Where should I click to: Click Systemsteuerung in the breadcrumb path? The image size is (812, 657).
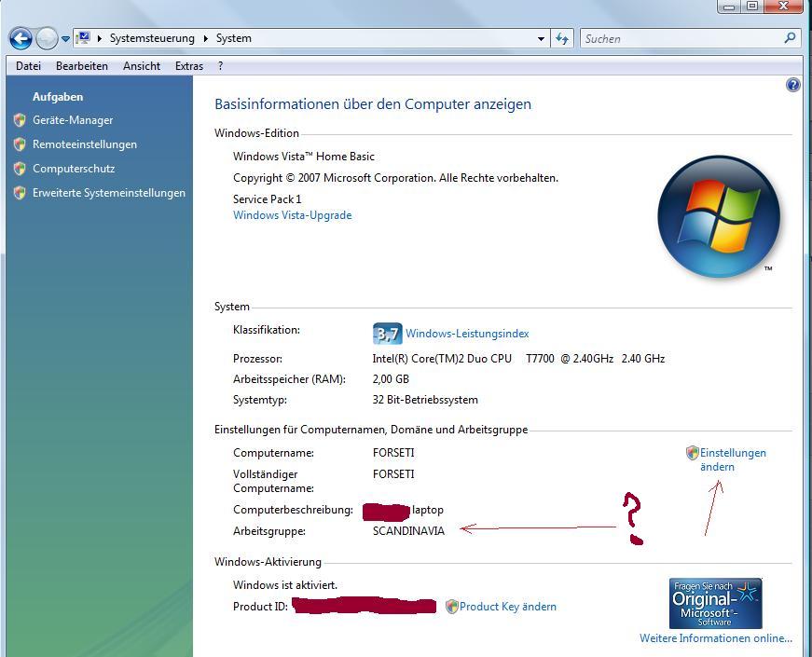tap(152, 38)
